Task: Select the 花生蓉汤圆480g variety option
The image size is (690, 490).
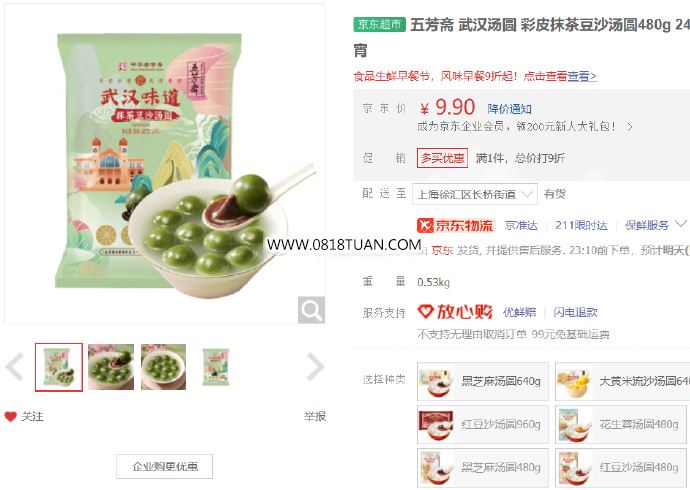Action: 620,424
